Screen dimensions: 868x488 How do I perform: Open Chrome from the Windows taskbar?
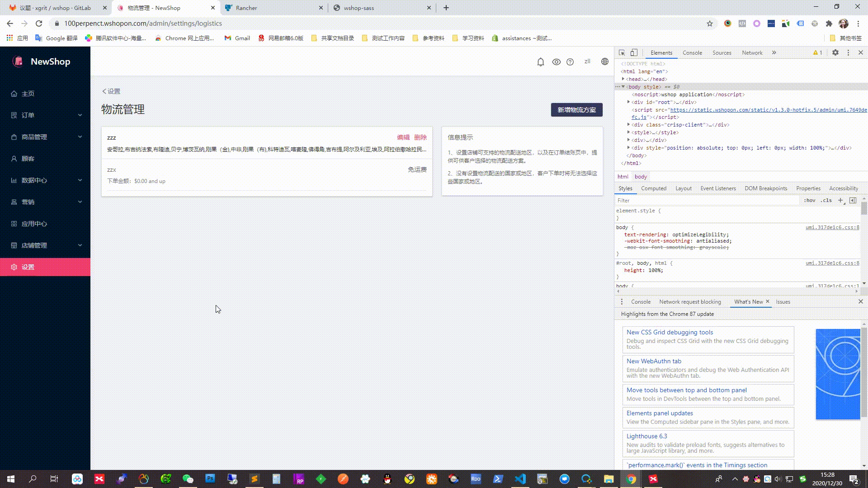(x=631, y=479)
